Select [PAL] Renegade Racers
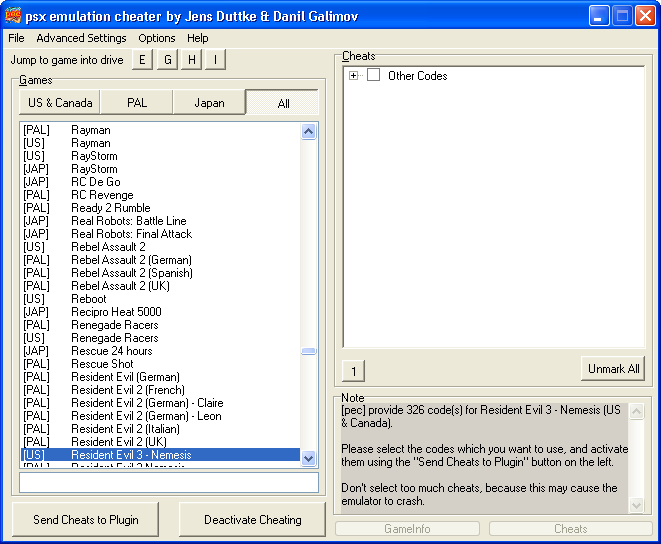The width and height of the screenshot is (661, 544). [161, 325]
